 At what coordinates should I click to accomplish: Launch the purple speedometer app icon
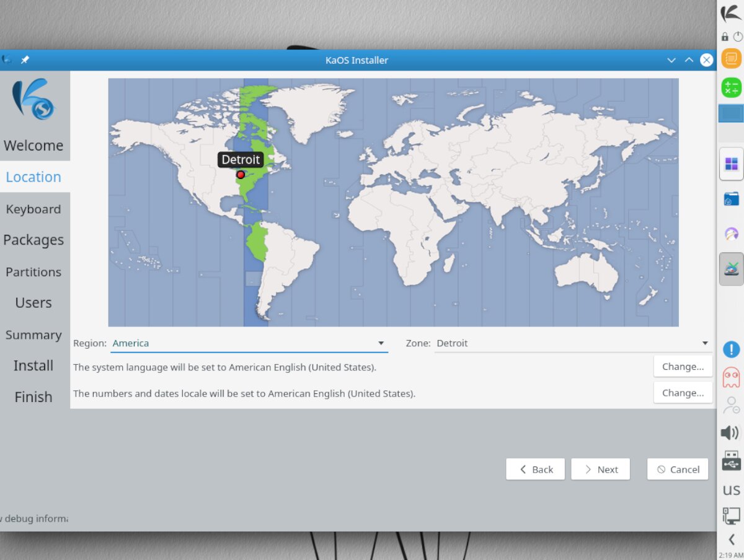point(731,234)
